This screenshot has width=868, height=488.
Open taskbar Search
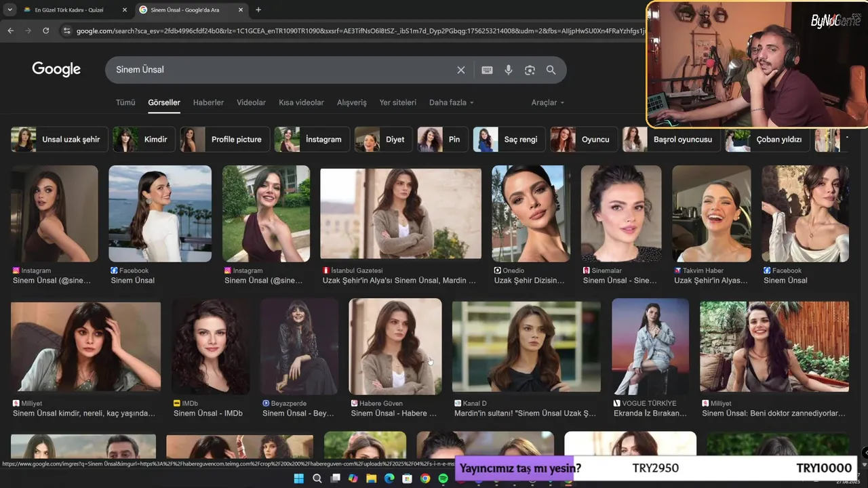click(x=317, y=479)
